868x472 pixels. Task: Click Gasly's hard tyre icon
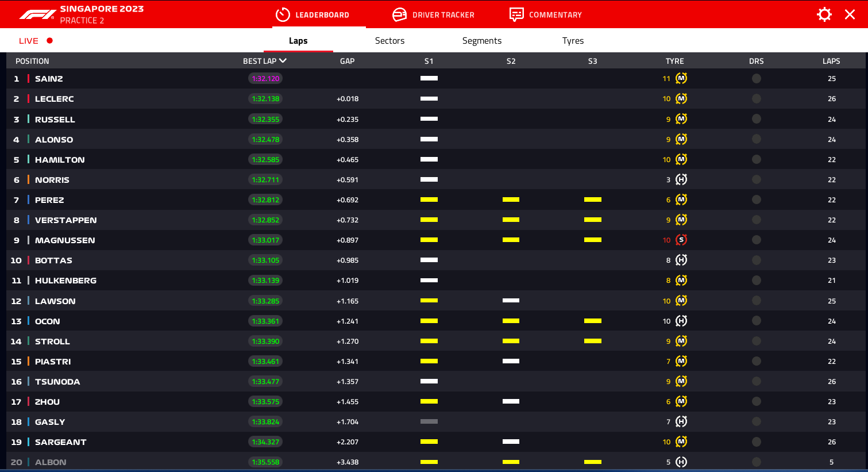point(681,421)
